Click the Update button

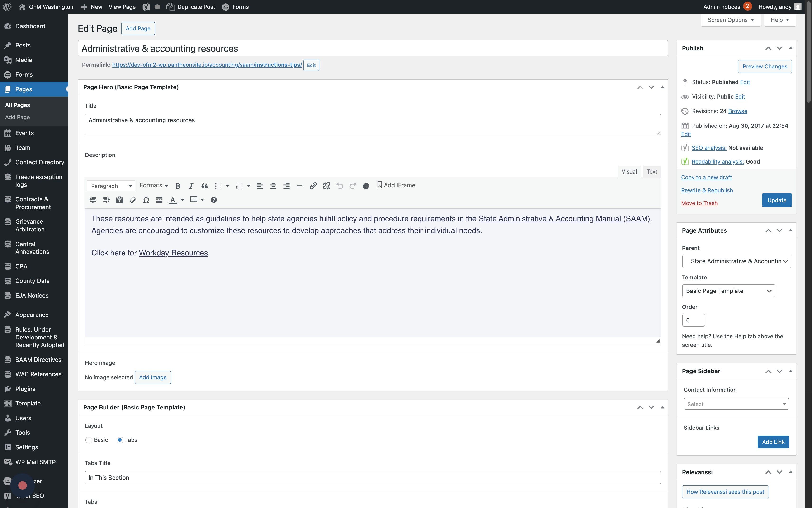pos(776,200)
